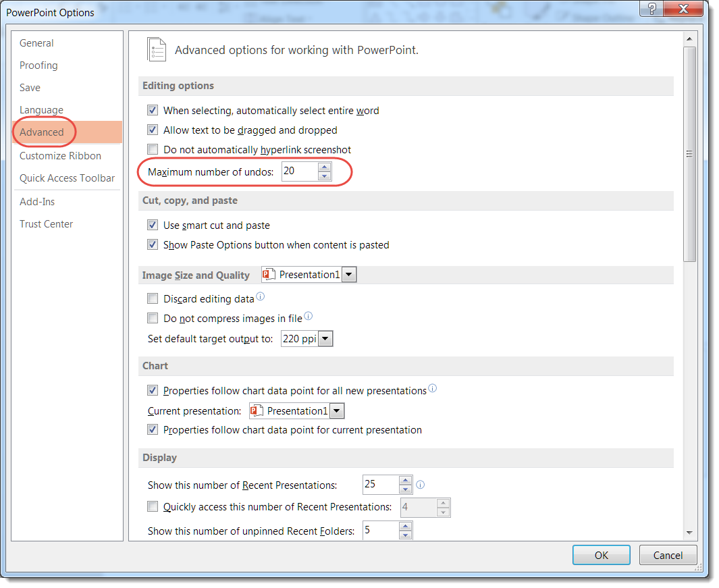Click info icon after chart data point option
This screenshot has width=719, height=588.
(433, 388)
